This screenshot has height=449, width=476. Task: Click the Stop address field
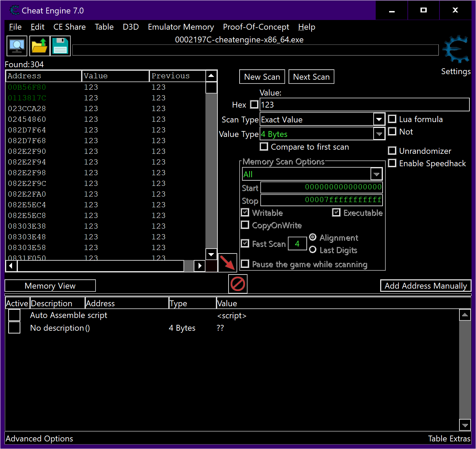tap(322, 200)
